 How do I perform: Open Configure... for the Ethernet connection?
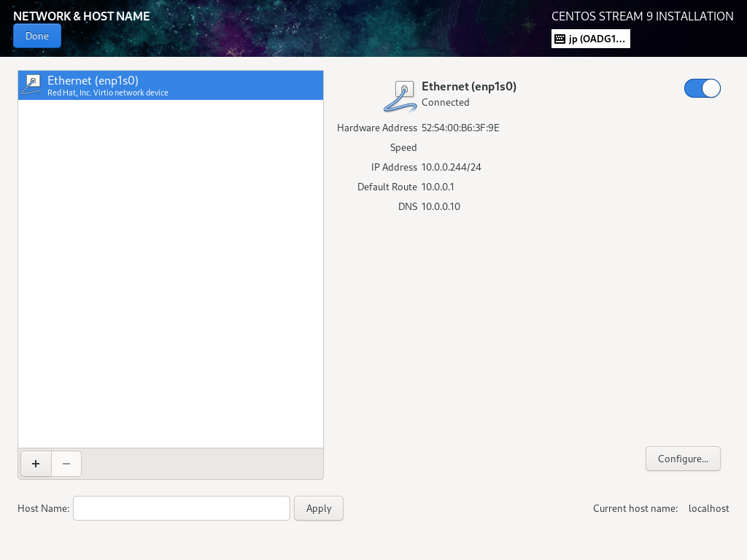click(x=683, y=459)
